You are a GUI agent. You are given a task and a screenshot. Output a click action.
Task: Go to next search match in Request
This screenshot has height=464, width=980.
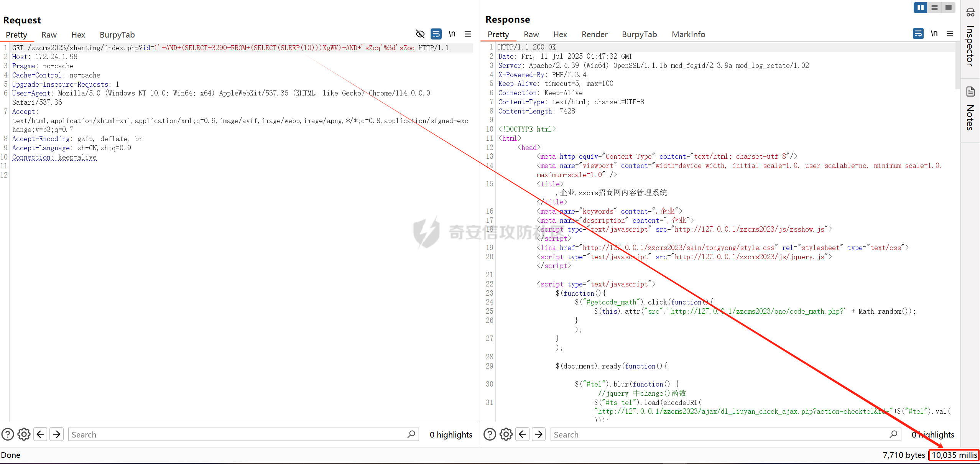coord(57,434)
